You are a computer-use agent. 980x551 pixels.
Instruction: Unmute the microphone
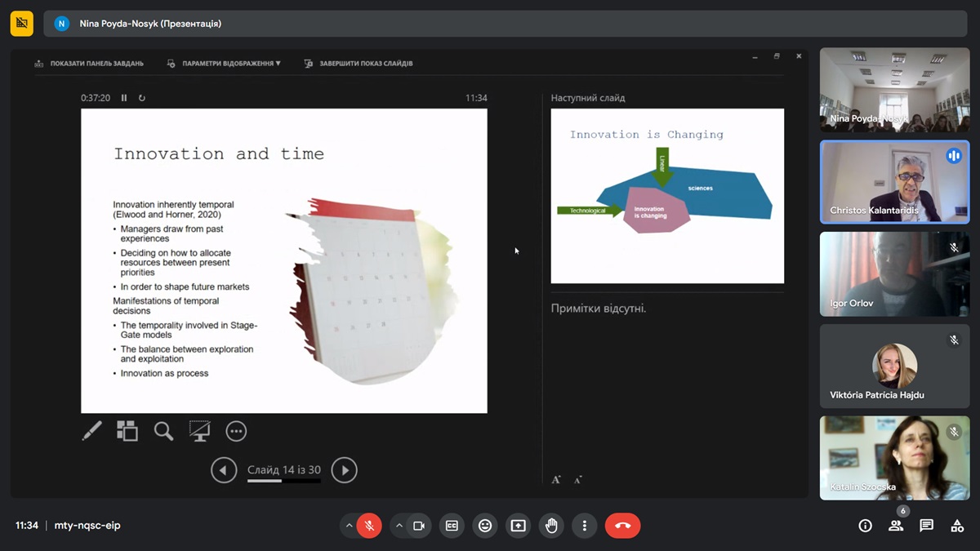point(369,526)
